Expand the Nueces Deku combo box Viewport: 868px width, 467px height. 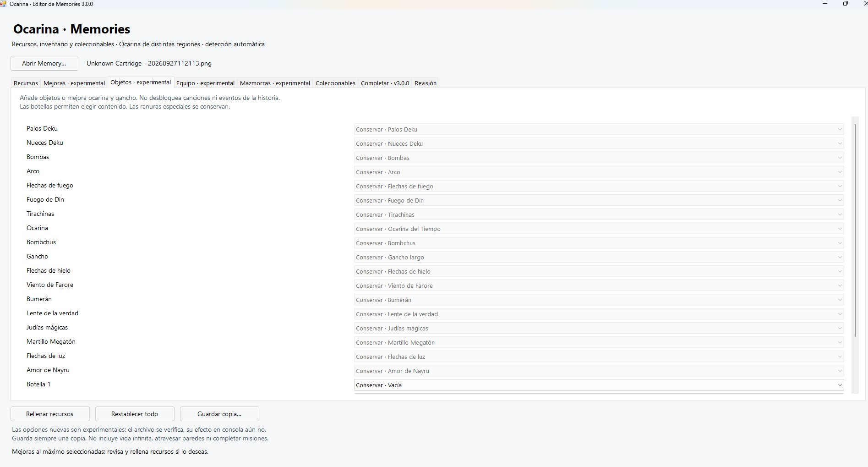coord(599,143)
